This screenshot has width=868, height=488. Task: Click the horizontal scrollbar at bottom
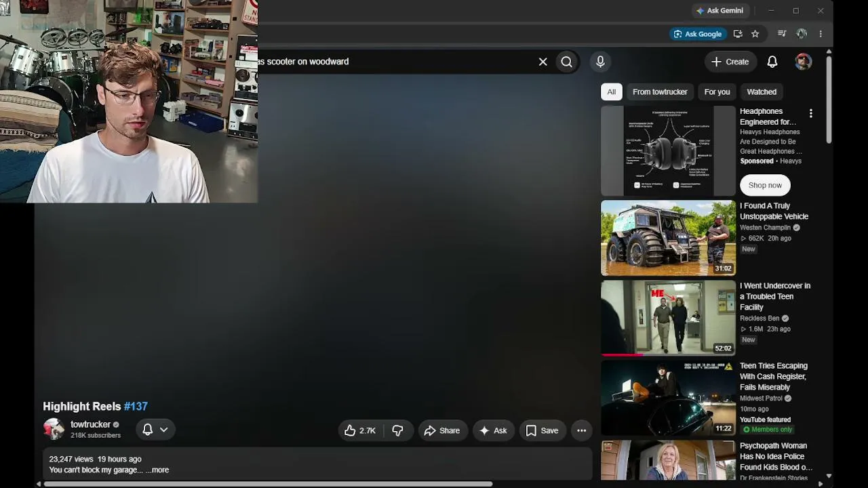click(x=268, y=484)
